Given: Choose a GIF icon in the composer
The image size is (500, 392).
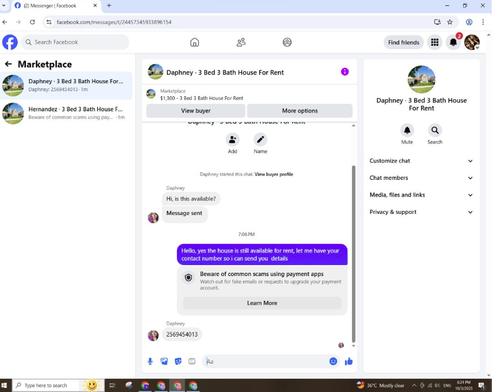Looking at the screenshot, I should click(x=192, y=361).
